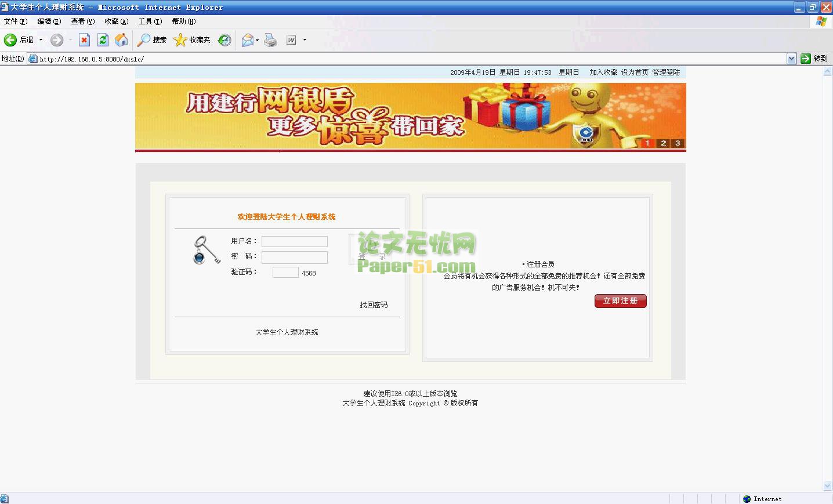833x504 pixels.
Task: Click the 建议使用IE6.0 footer text
Action: tap(410, 394)
